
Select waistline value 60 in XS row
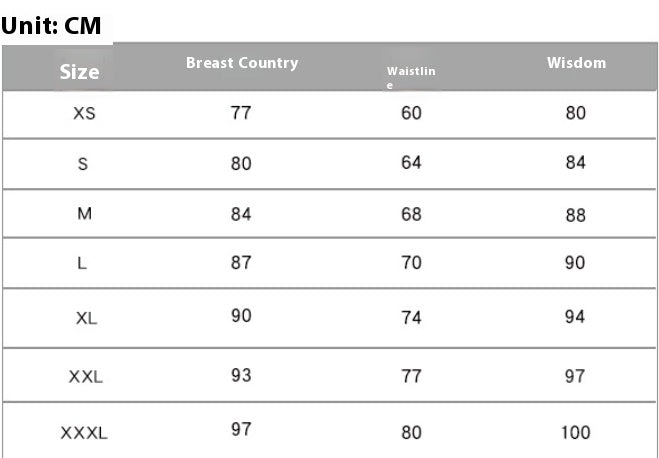(x=411, y=112)
